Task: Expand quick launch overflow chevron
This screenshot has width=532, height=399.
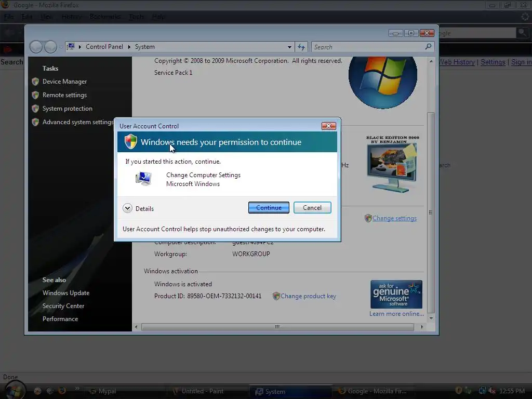Action: pyautogui.click(x=77, y=388)
